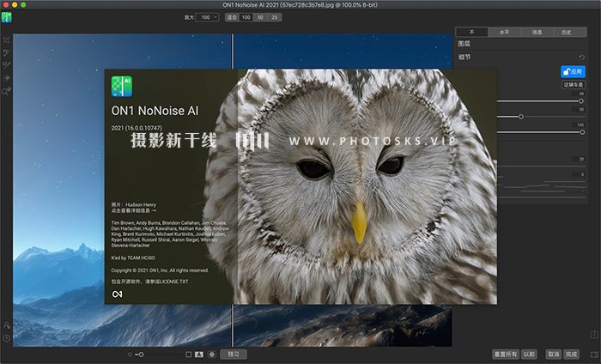The height and width of the screenshot is (364, 601).
Task: Click the Copyright © 2021 ON1, Inc. text
Action: tap(160, 270)
